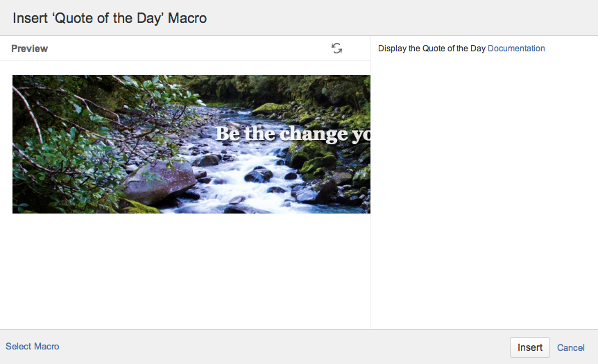598x364 pixels.
Task: Click the divider between preview and description panels
Action: (x=370, y=208)
